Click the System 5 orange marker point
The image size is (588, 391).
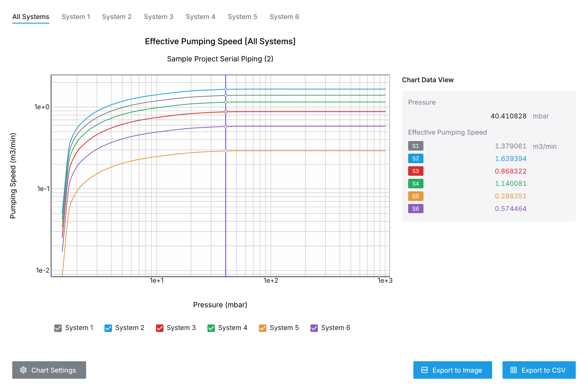point(226,151)
